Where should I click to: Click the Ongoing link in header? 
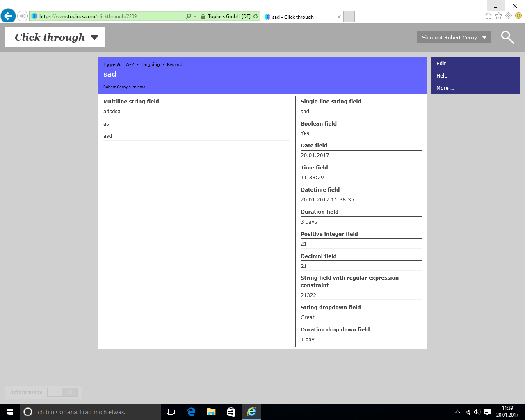151,64
